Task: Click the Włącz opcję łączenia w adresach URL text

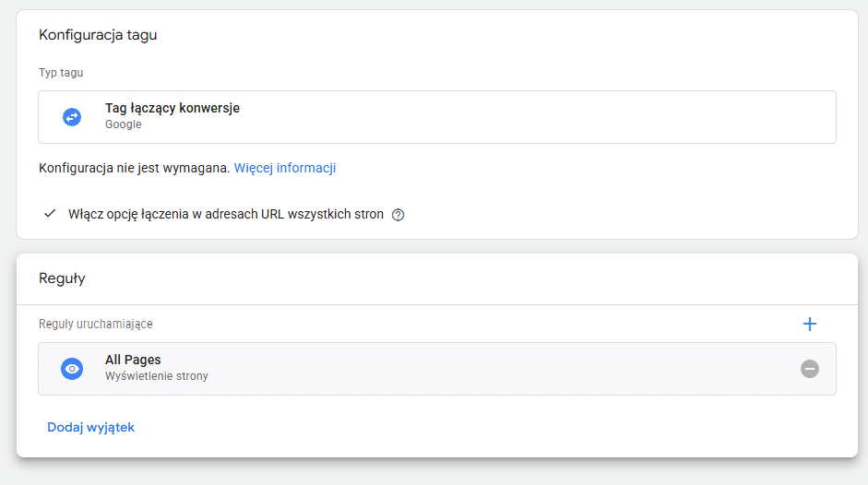Action: (x=226, y=214)
